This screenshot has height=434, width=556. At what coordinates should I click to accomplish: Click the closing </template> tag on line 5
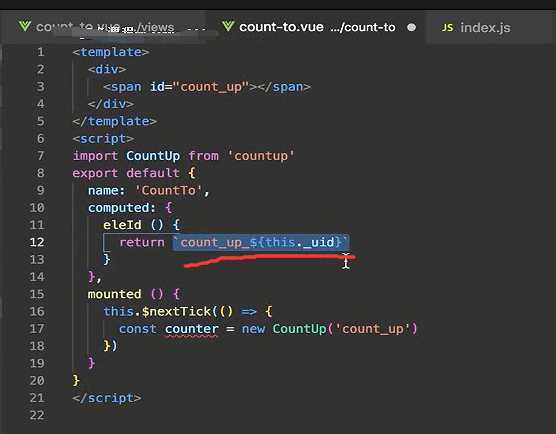point(114,121)
